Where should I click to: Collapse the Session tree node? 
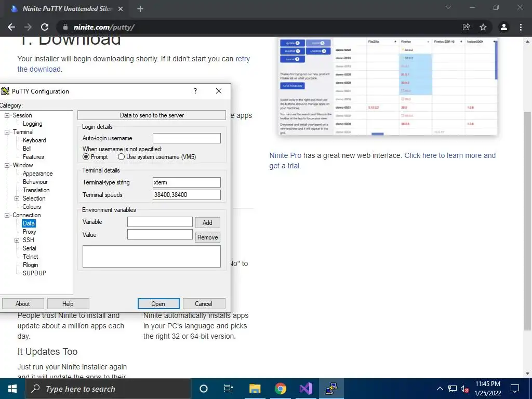(x=7, y=115)
